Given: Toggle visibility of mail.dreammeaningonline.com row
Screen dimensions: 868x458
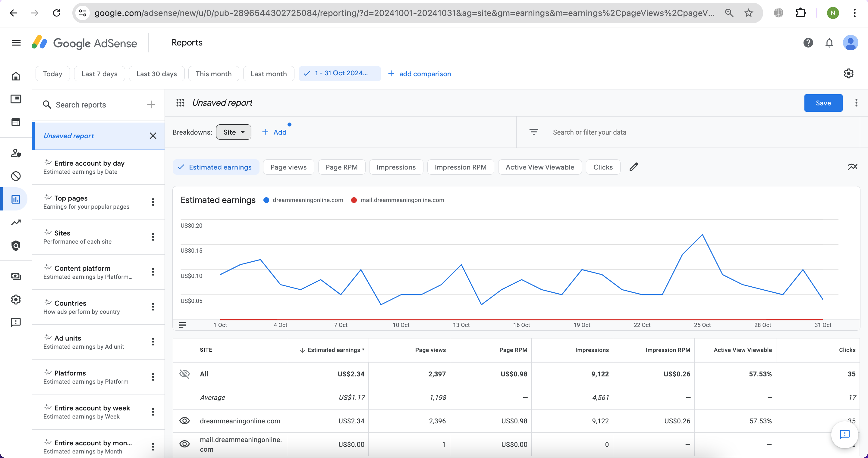Looking at the screenshot, I should (184, 444).
